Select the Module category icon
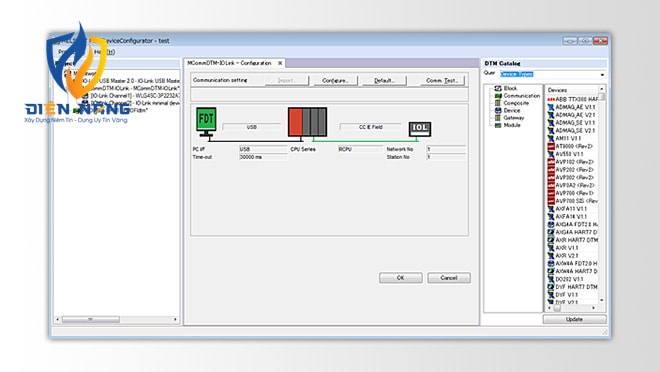 (498, 125)
